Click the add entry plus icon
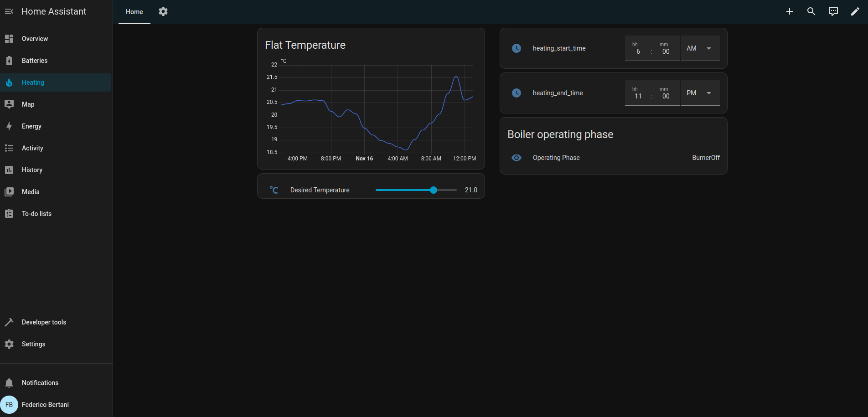This screenshot has height=417, width=868. coord(790,11)
